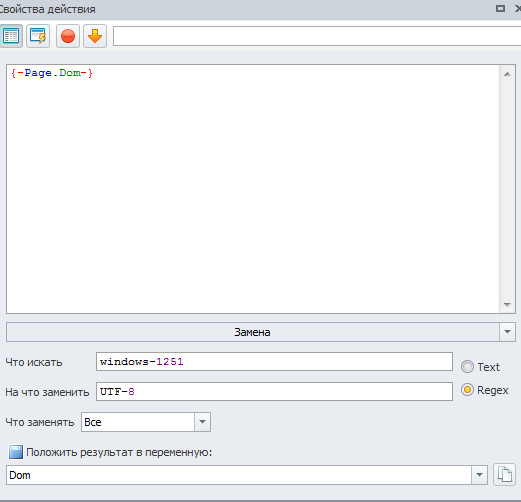521x502 pixels.
Task: Click the table view icon in toolbar
Action: (x=11, y=36)
